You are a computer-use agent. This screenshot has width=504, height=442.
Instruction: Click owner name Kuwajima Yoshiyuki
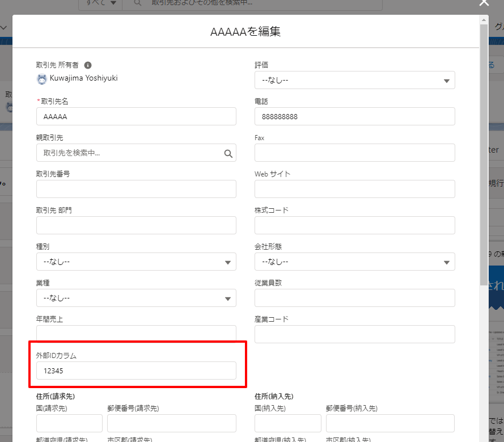tap(83, 78)
